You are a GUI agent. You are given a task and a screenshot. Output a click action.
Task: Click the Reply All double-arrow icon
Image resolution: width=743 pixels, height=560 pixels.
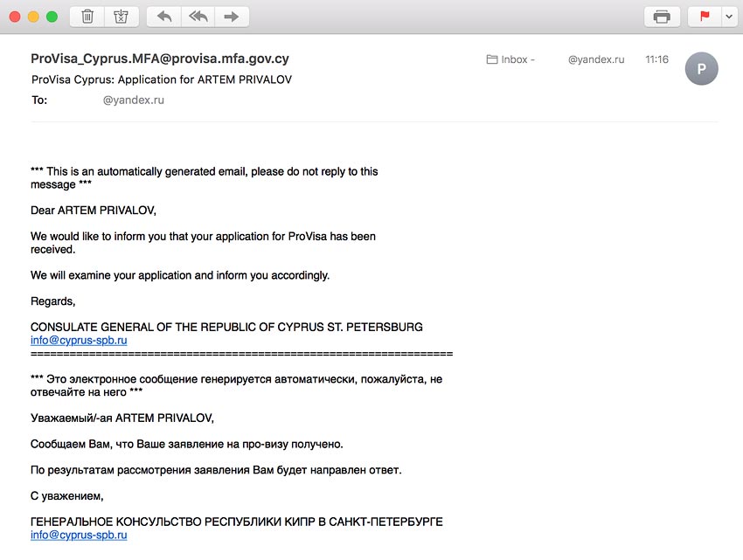pyautogui.click(x=198, y=17)
